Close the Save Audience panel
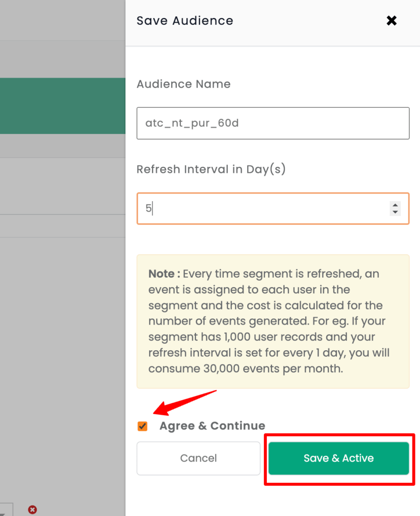The height and width of the screenshot is (516, 420). 391,20
